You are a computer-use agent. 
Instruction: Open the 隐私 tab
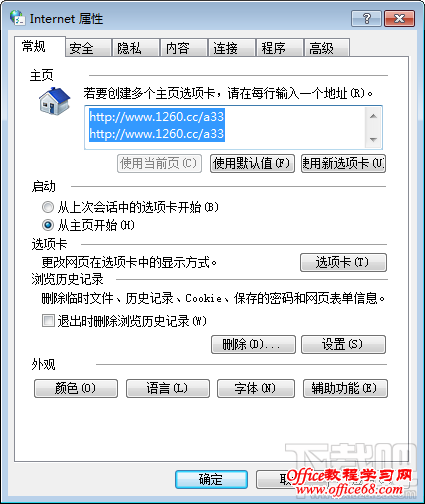(136, 48)
